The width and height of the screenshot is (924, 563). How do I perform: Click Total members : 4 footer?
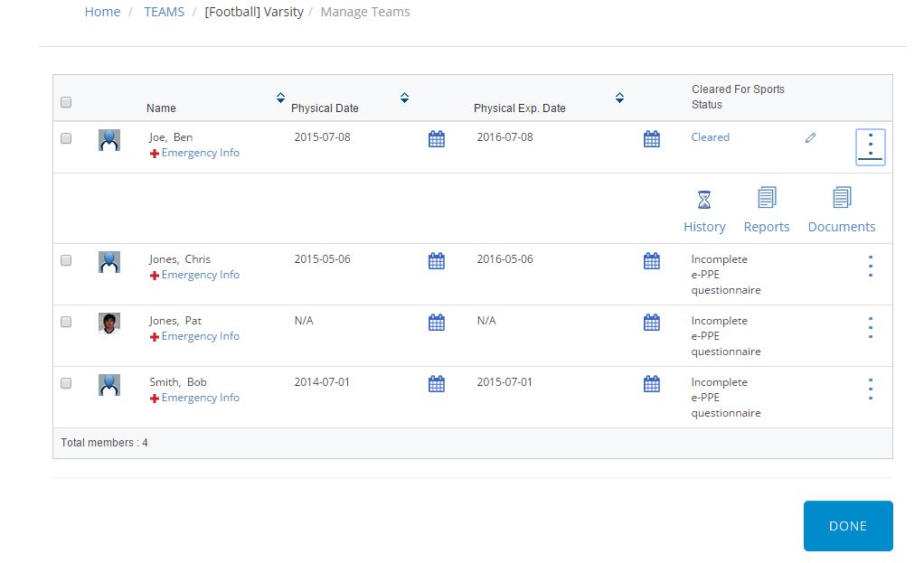(104, 443)
